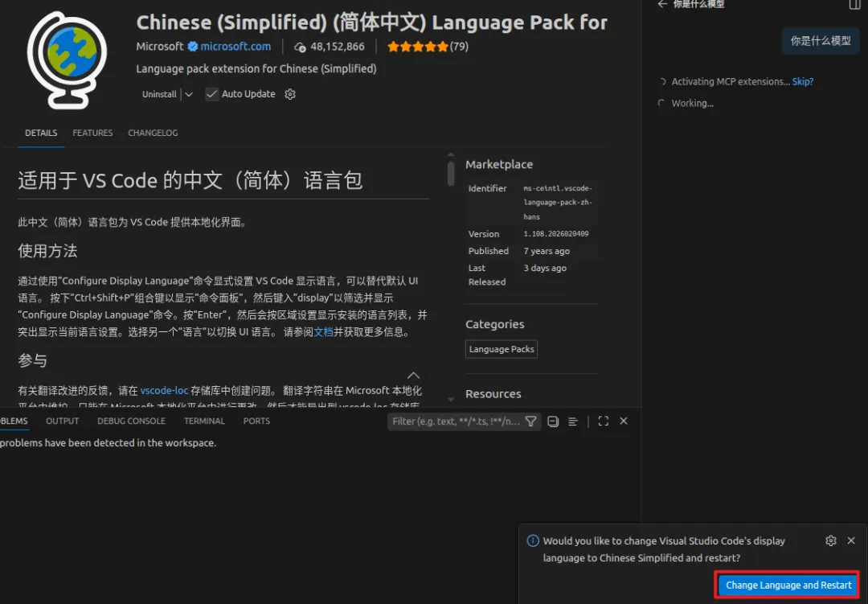
Task: Open the microsoft.com publisher link
Action: 235,47
